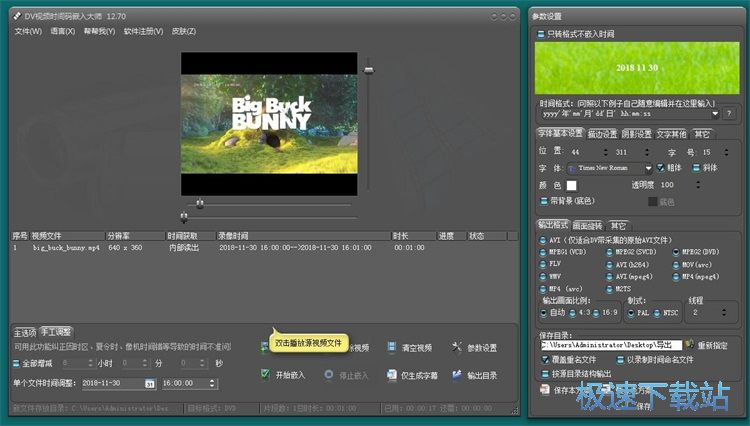Viewport: 750px width, 426px height.
Task: Select the FLV output format
Action: pos(543,264)
